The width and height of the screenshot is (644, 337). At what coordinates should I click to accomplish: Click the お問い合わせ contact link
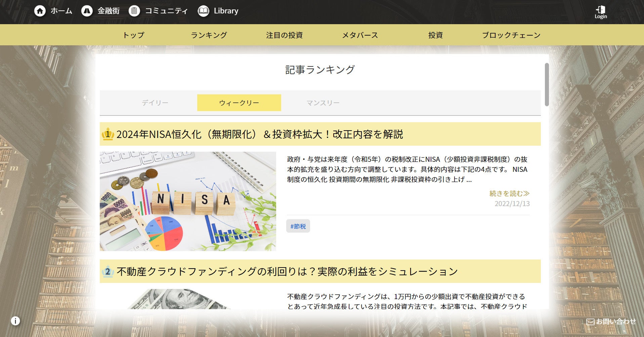[x=616, y=322]
